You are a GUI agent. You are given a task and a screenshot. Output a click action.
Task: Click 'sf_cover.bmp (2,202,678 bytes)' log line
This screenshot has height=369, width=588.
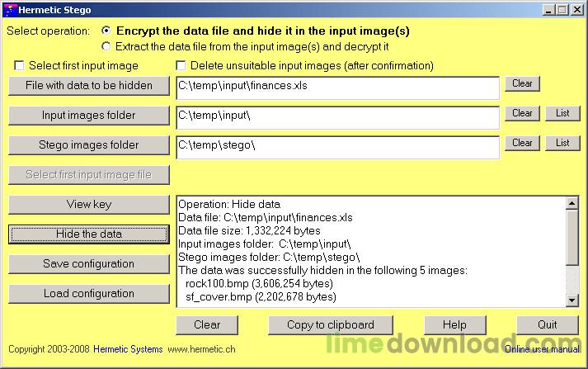tap(261, 296)
